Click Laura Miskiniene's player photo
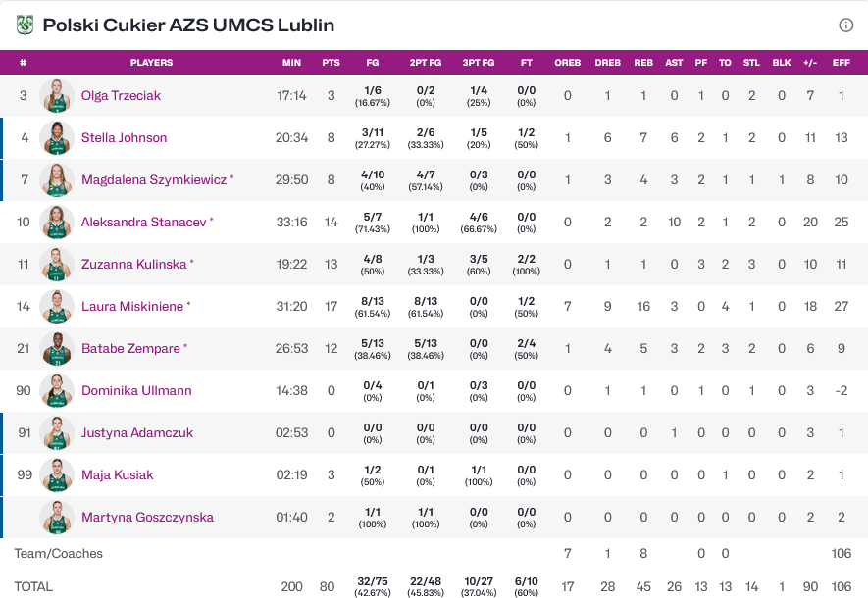The image size is (868, 598). (x=57, y=307)
